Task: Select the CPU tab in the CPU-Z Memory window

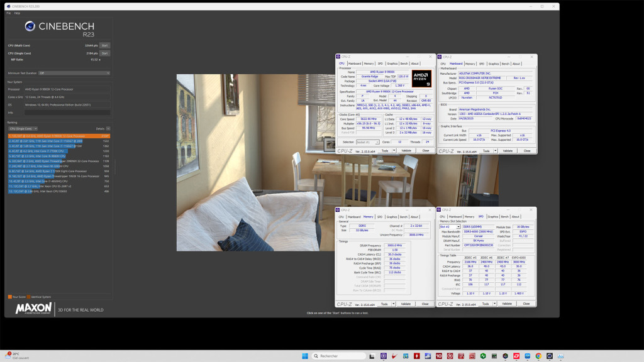Action: (x=341, y=217)
